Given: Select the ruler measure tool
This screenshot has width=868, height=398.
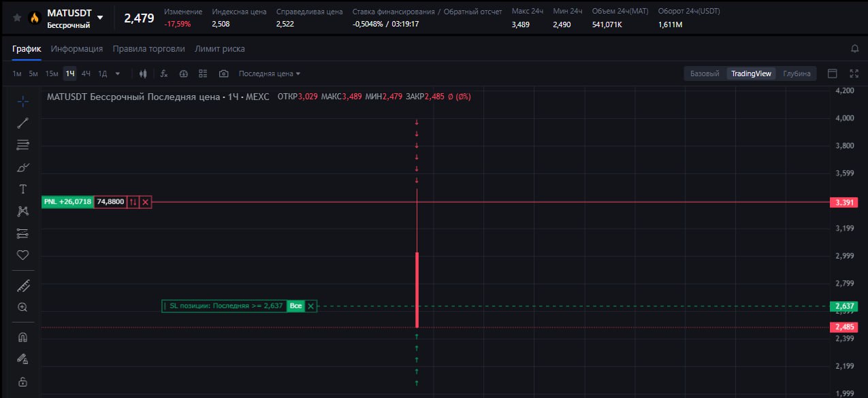Looking at the screenshot, I should click(x=22, y=285).
